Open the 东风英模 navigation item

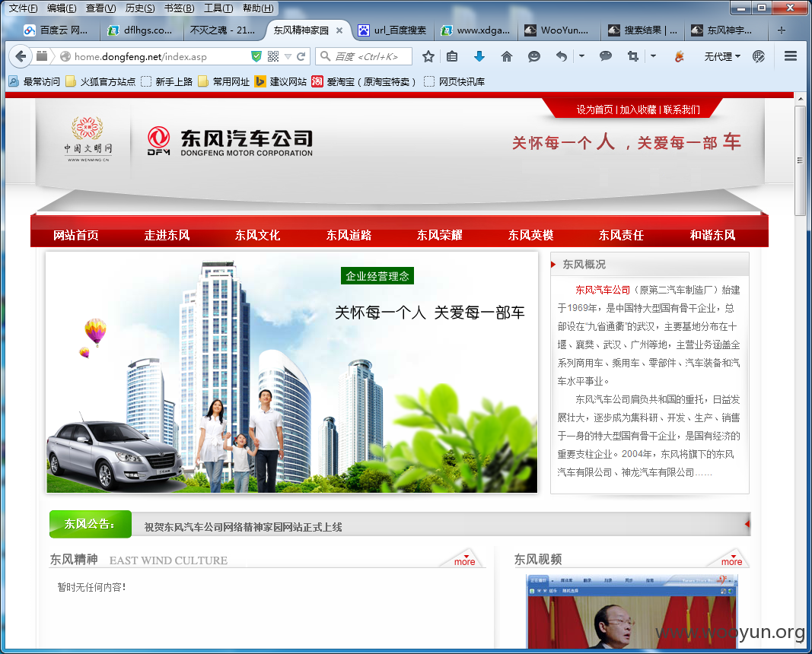click(x=530, y=235)
